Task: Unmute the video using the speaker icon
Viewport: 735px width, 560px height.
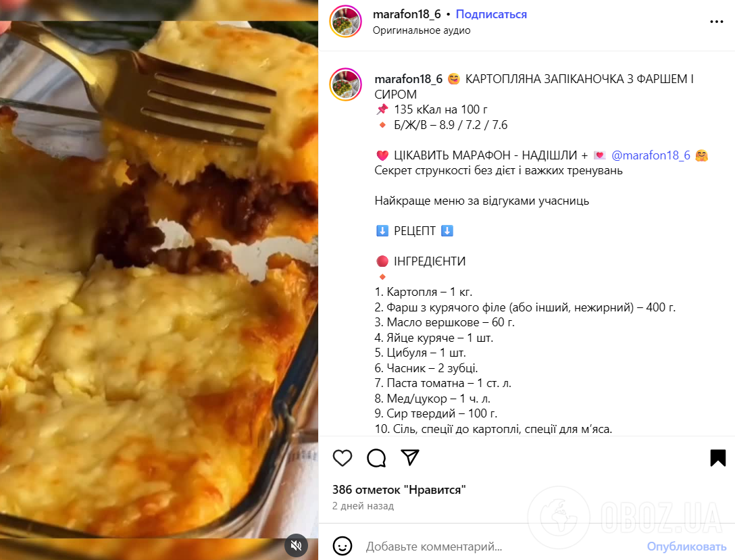Action: [x=297, y=545]
